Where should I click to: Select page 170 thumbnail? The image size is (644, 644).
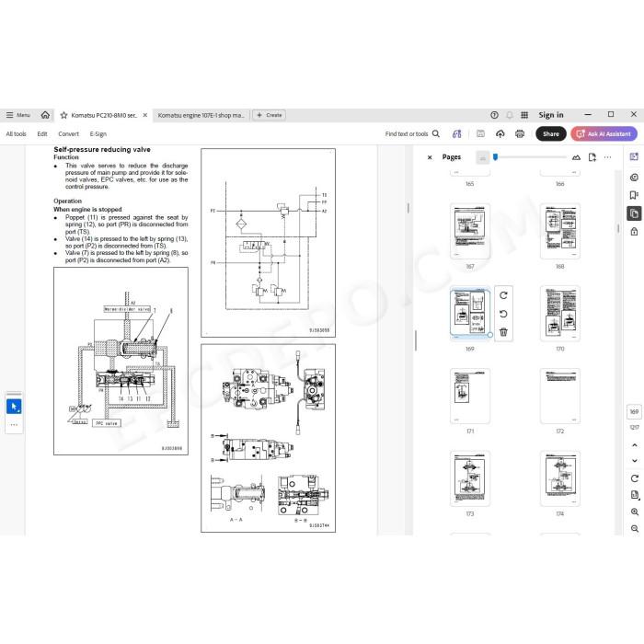[559, 314]
